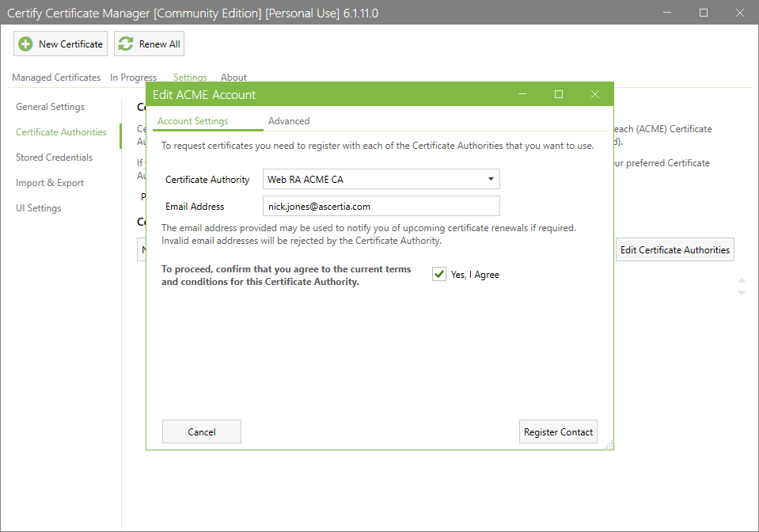The height and width of the screenshot is (532, 759).
Task: Open the About tab
Action: 233,78
